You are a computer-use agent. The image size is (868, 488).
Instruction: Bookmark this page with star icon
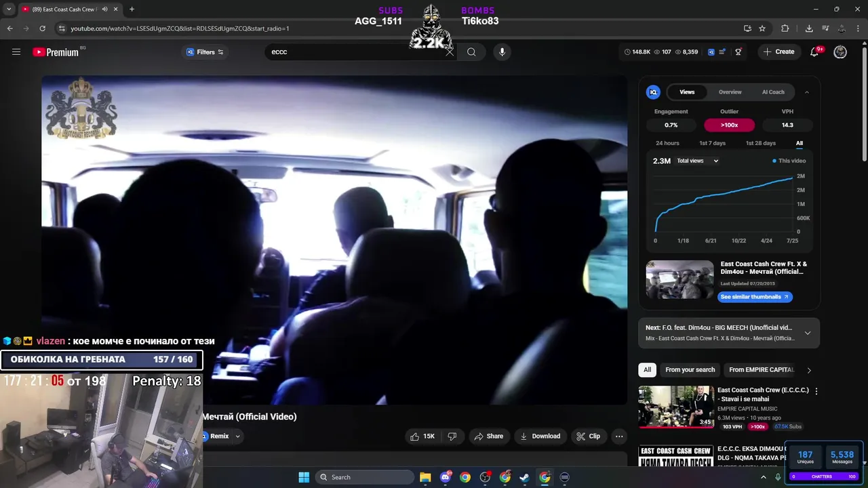[762, 28]
